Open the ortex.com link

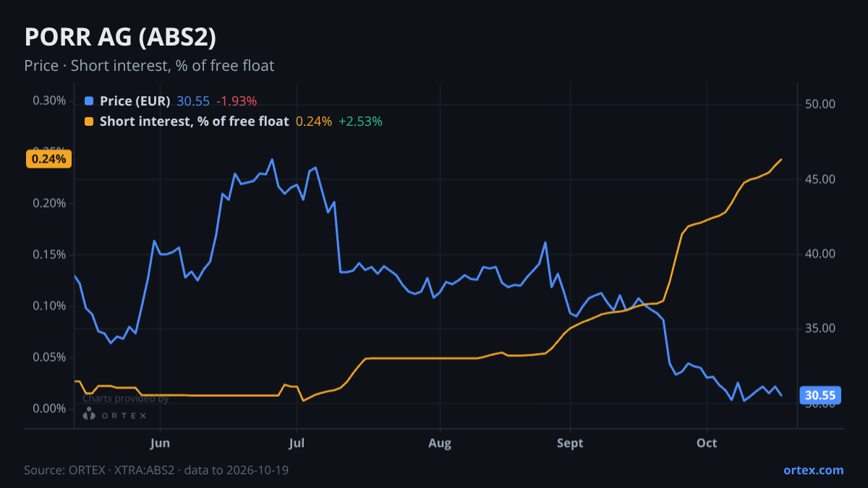813,470
